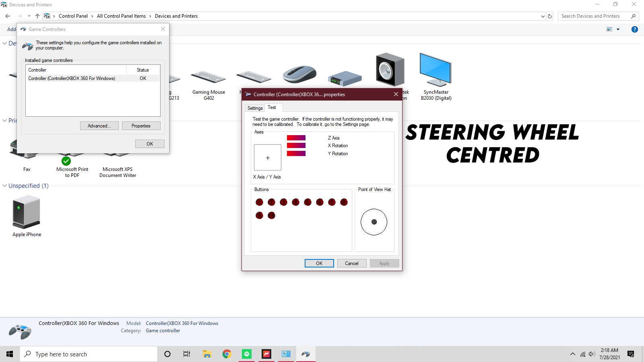The width and height of the screenshot is (644, 362).
Task: Click Devices and Printers breadcrumb
Action: pos(176,16)
